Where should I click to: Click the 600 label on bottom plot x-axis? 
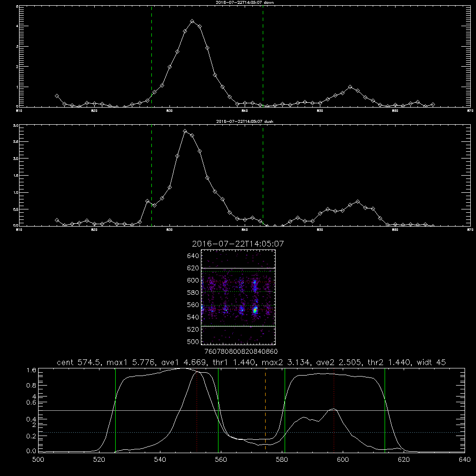click(x=343, y=460)
